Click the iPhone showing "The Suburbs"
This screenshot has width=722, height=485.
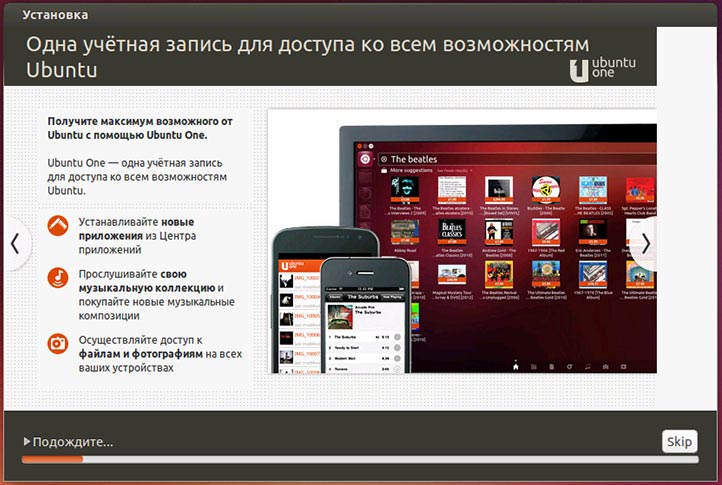pos(366,315)
